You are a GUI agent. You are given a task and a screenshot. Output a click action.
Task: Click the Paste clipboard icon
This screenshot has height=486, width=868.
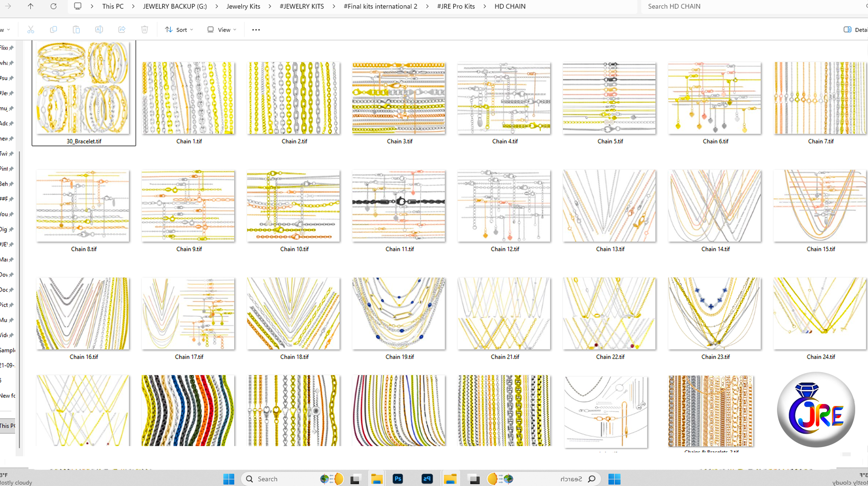coord(76,30)
